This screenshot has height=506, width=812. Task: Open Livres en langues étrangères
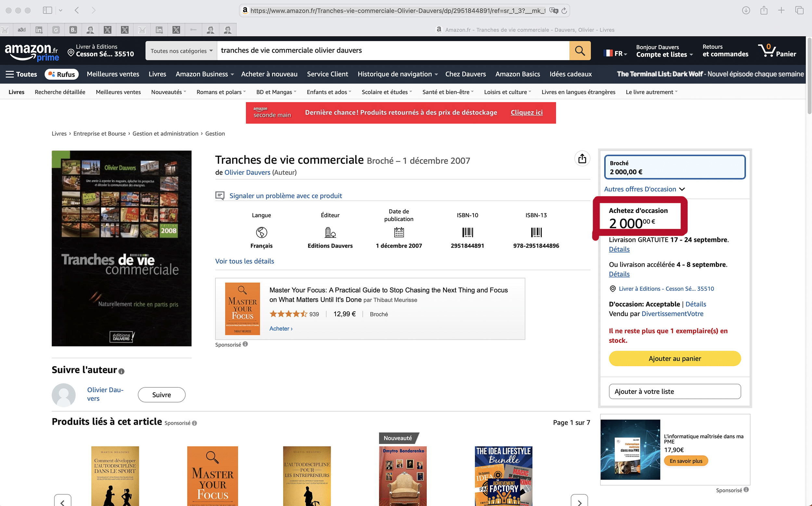pos(578,92)
